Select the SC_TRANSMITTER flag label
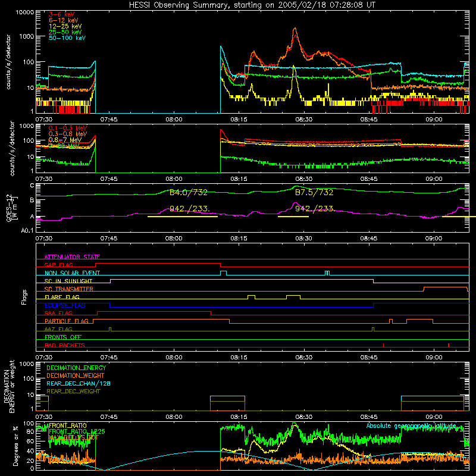Image resolution: width=476 pixels, height=476 pixels. click(69, 289)
